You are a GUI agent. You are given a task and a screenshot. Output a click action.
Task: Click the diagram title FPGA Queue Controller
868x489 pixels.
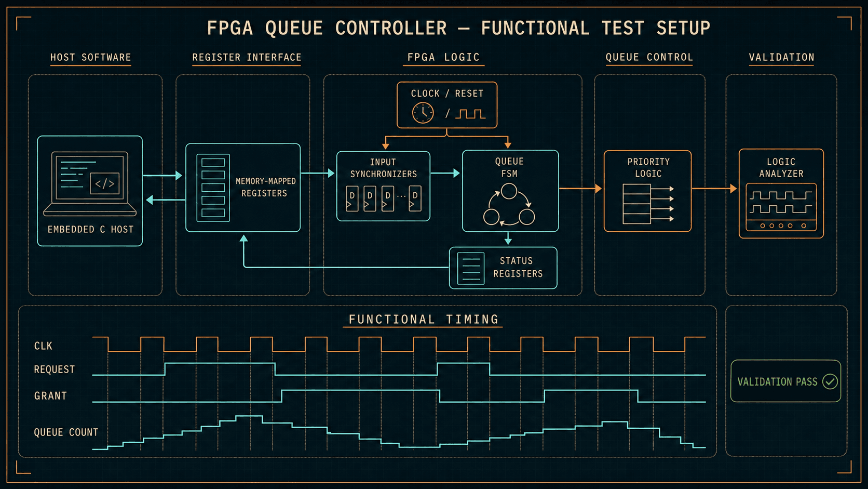click(x=458, y=28)
